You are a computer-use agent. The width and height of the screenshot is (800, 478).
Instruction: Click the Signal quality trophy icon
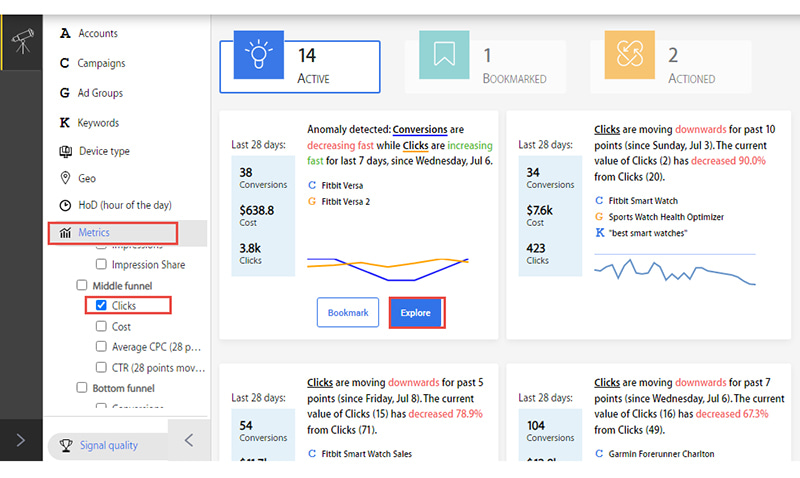pos(66,445)
